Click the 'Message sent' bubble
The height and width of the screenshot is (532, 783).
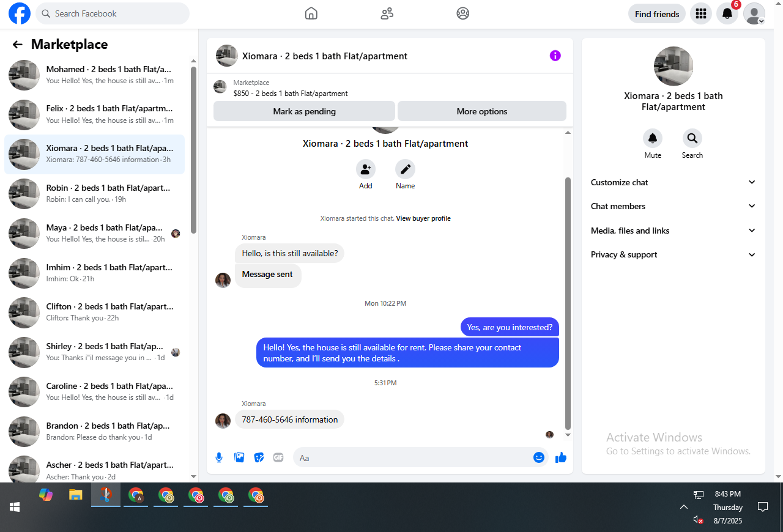click(x=268, y=275)
